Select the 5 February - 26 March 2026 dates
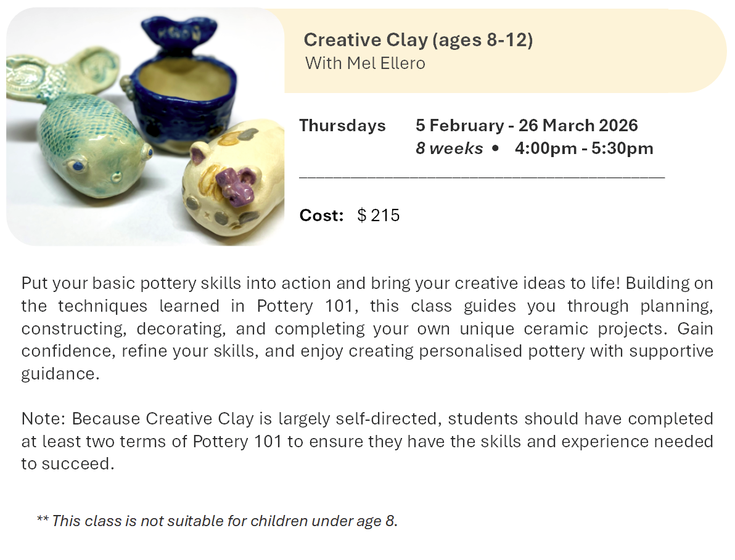735x560 pixels. (527, 126)
